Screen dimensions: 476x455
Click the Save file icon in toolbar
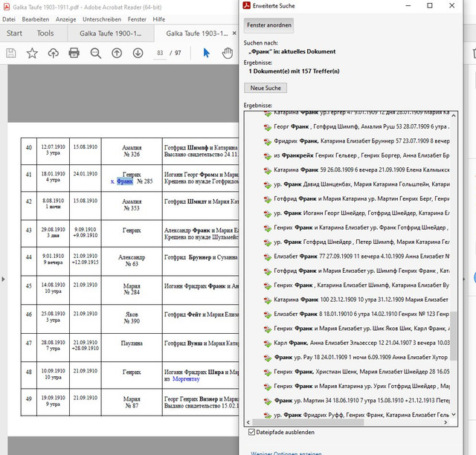click(11, 53)
